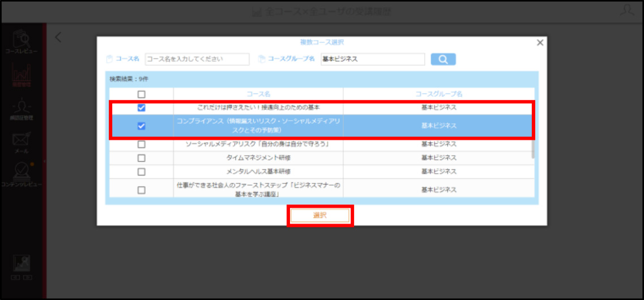Image resolution: width=644 pixels, height=300 pixels.
Task: Click the 選択 button
Action: (x=320, y=216)
